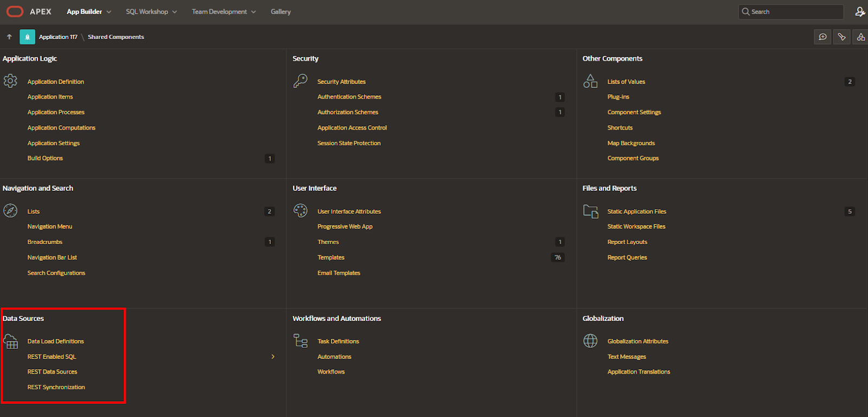Open Security Attributes

point(341,82)
